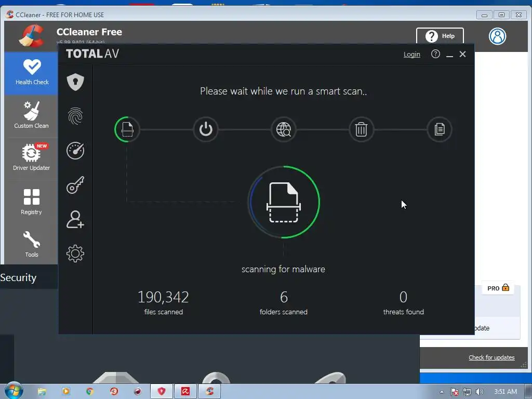
Task: Open the media player taskbar icon
Action: tap(66, 392)
